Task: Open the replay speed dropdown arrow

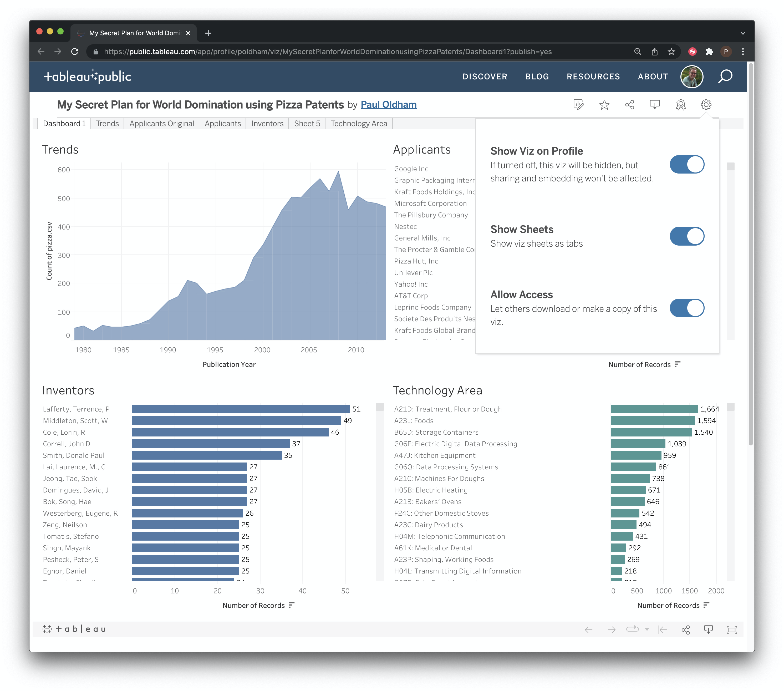Action: [648, 630]
